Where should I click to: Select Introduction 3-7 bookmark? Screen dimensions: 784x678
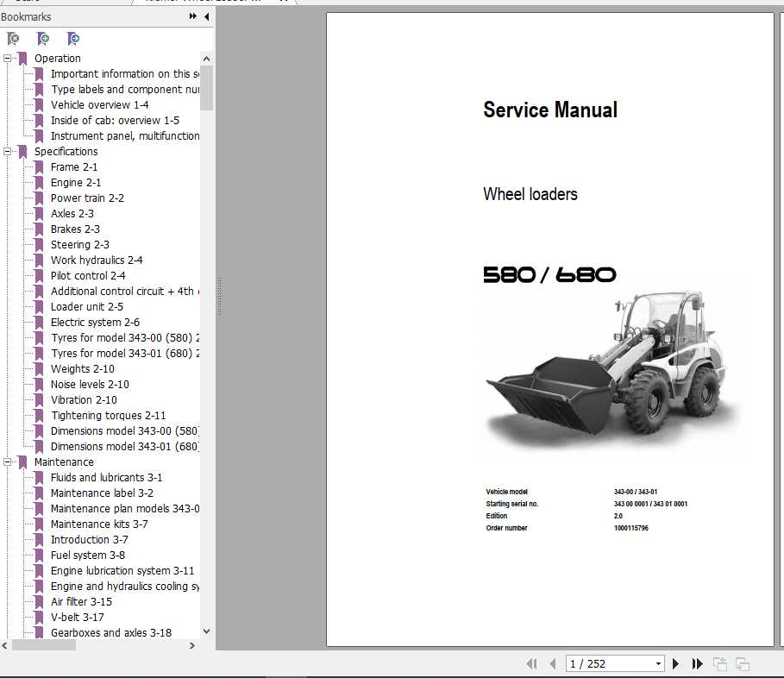tap(90, 539)
